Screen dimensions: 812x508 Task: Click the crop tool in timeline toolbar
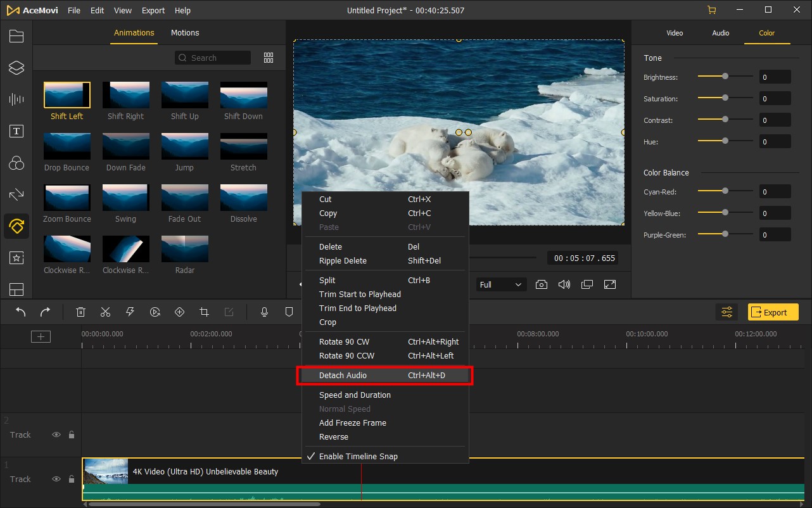tap(204, 312)
